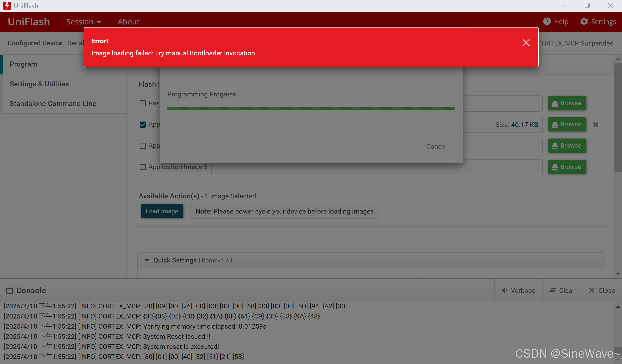The height and width of the screenshot is (364, 622).
Task: Click the Console window icon
Action: click(x=10, y=291)
